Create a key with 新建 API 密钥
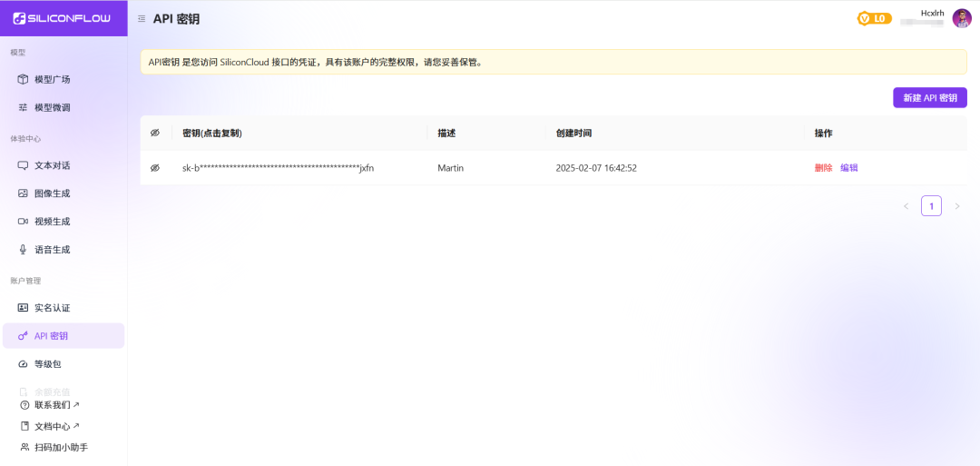The width and height of the screenshot is (980, 466). point(930,98)
